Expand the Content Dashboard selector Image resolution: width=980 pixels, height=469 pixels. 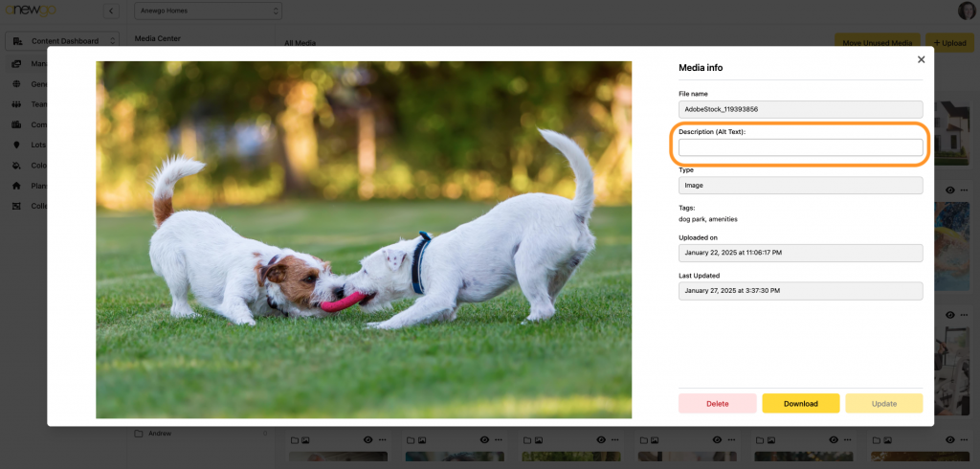[x=62, y=40]
